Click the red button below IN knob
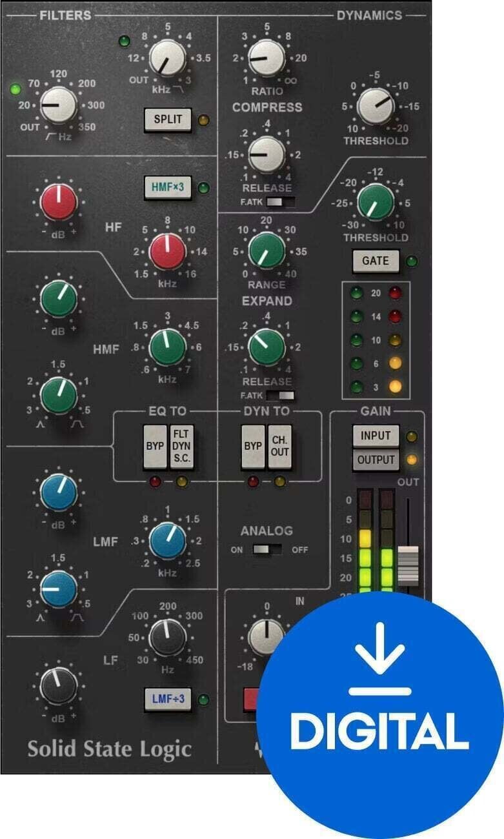The width and height of the screenshot is (504, 839). (250, 700)
